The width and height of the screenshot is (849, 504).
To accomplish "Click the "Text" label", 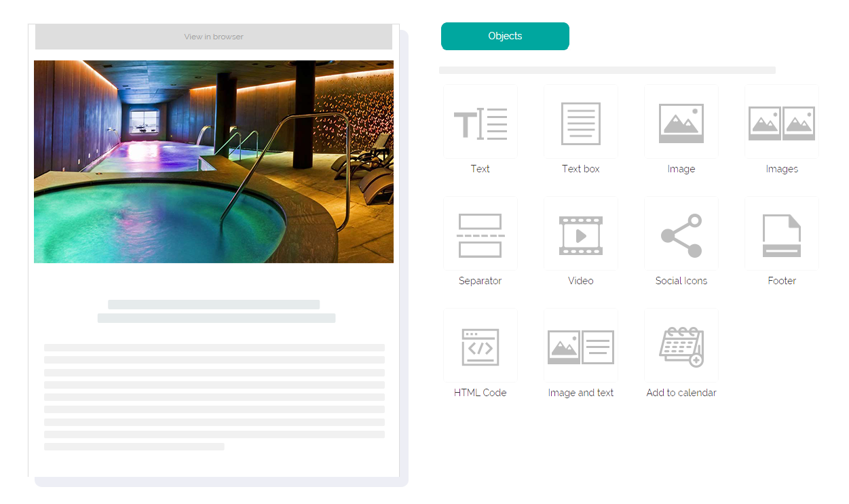I will tap(480, 169).
